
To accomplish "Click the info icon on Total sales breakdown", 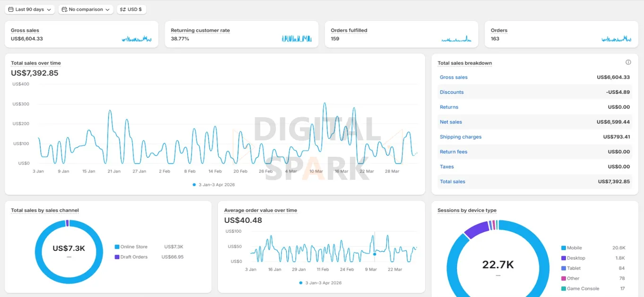I will click(628, 62).
